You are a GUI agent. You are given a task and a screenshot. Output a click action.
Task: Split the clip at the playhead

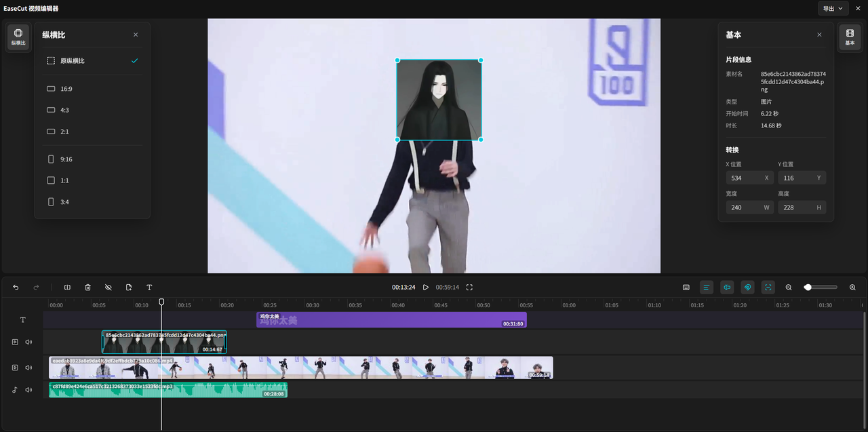[x=67, y=288]
